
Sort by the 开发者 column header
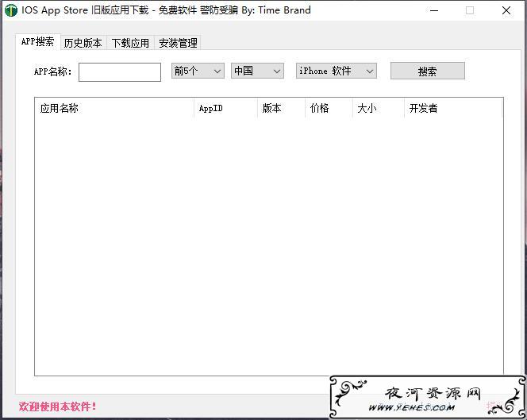(454, 108)
